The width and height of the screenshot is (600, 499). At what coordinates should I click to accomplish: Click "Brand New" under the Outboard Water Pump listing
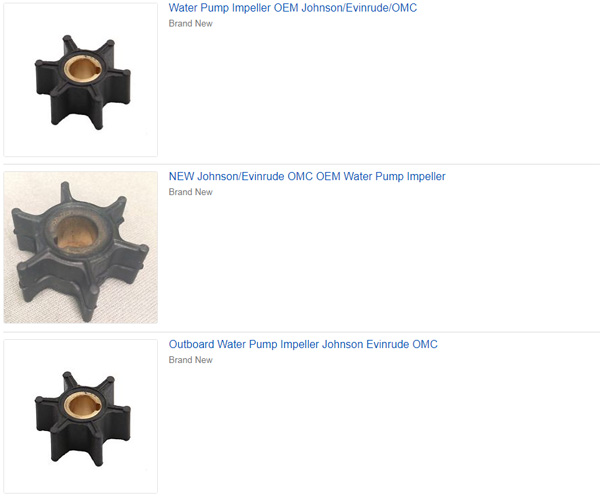tap(191, 360)
